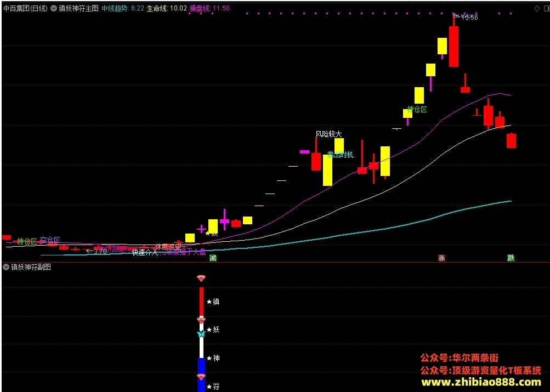Click the red signal bar beside ★镇

point(201,302)
